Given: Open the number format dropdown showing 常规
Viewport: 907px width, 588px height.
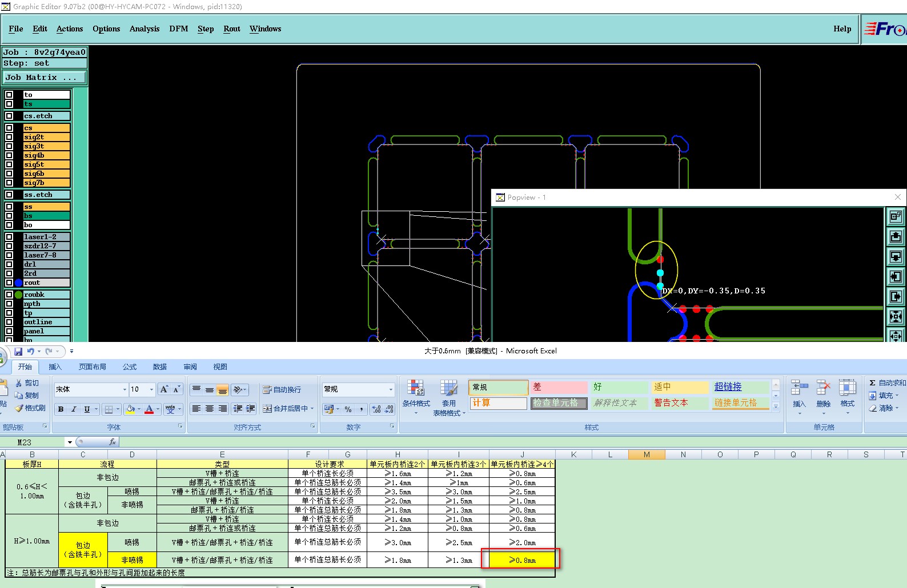Looking at the screenshot, I should 391,389.
